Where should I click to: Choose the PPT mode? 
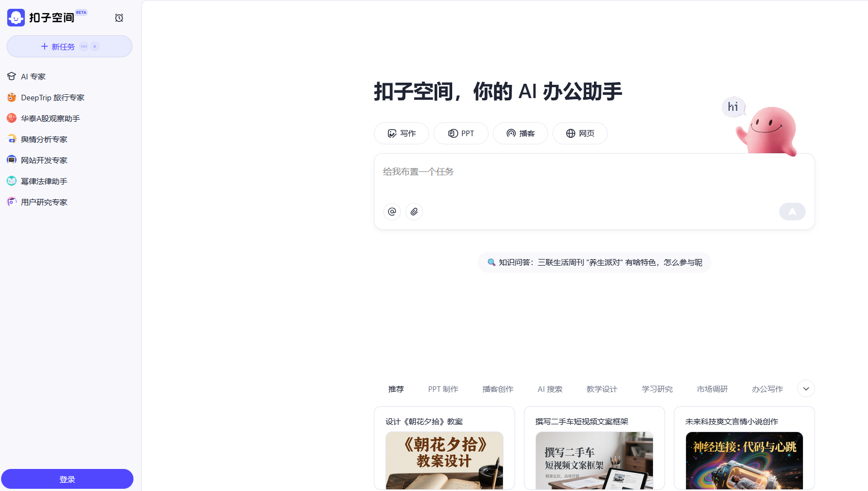click(x=461, y=133)
